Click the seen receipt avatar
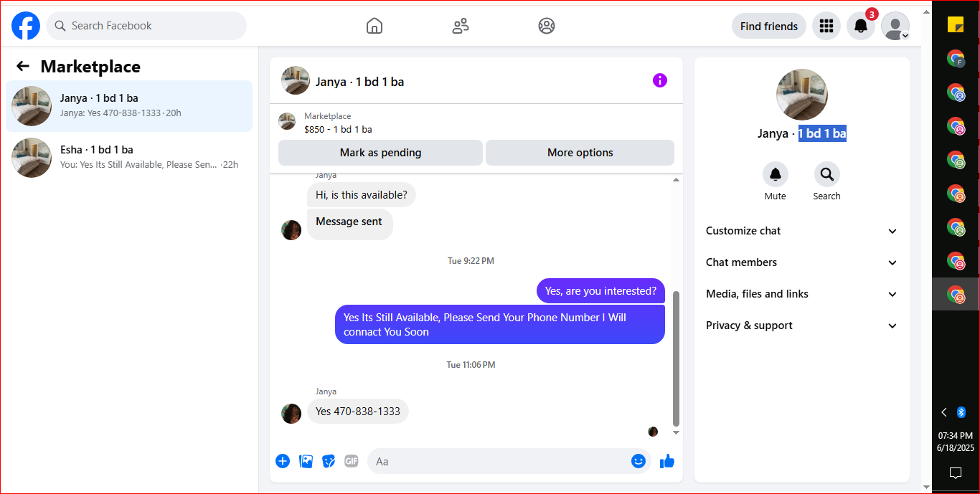Viewport: 980px width, 494px height. pyautogui.click(x=653, y=432)
